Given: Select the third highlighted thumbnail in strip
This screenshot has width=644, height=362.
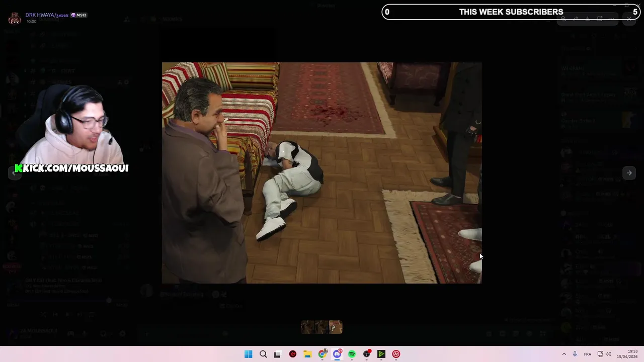Looking at the screenshot, I should point(336,327).
